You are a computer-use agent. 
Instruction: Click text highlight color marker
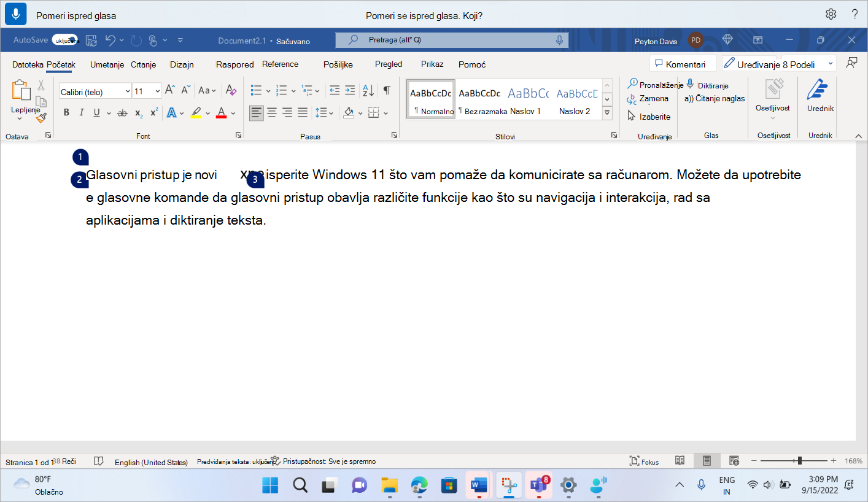tap(196, 113)
